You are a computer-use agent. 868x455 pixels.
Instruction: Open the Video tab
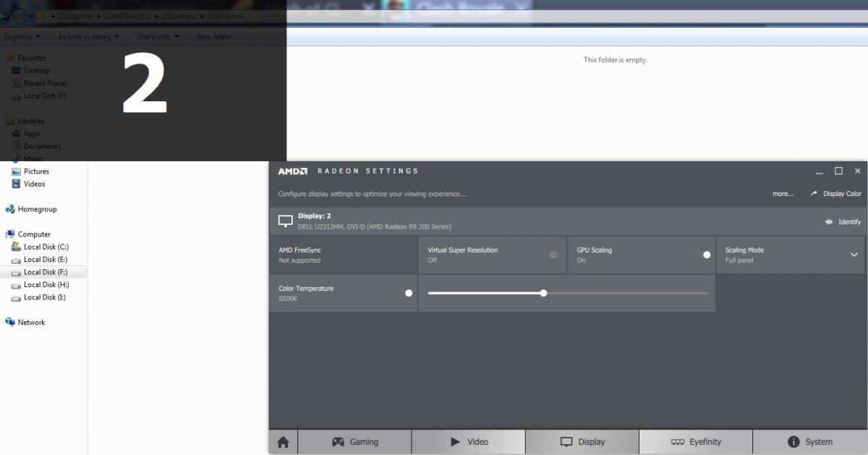point(469,442)
